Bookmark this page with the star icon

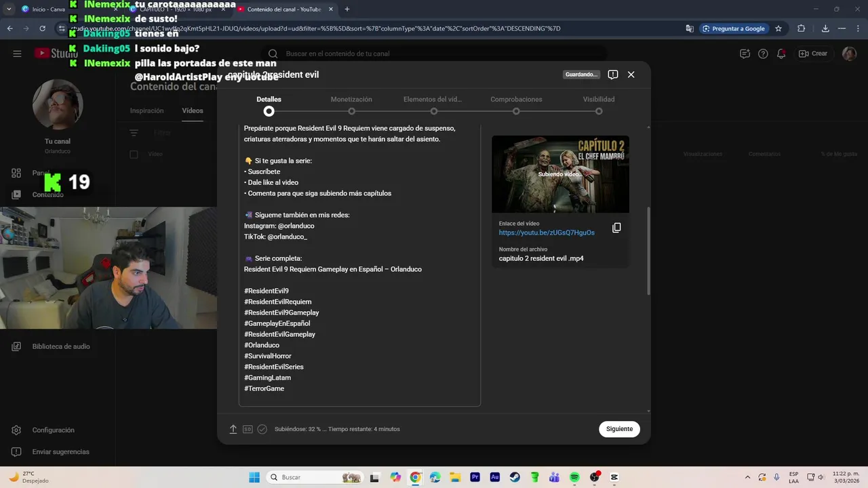778,28
